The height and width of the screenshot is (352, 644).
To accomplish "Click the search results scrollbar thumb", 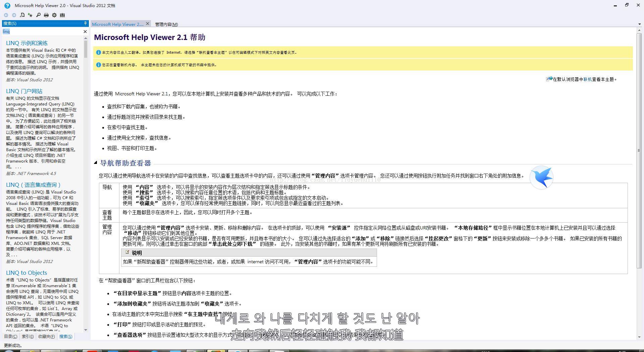I will pyautogui.click(x=86, y=49).
